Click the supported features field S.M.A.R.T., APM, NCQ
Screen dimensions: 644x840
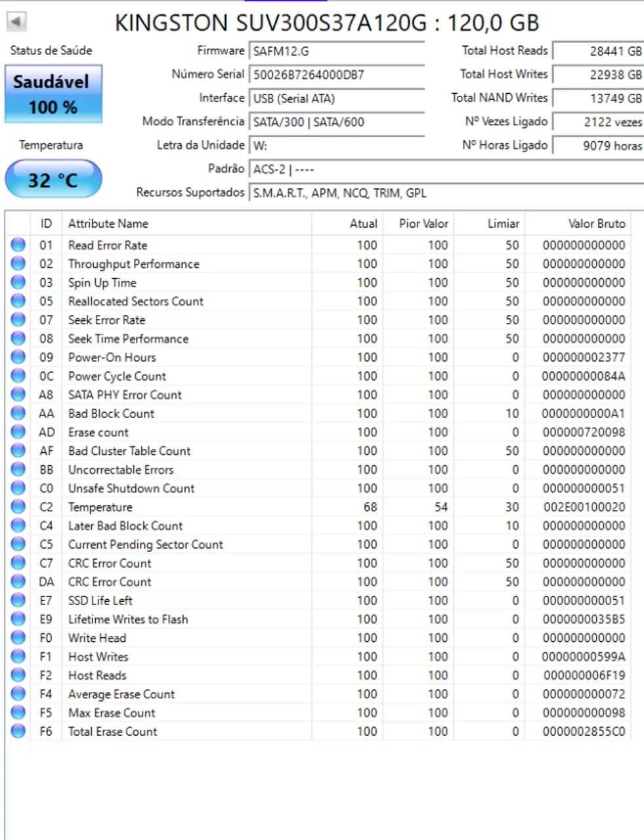446,193
